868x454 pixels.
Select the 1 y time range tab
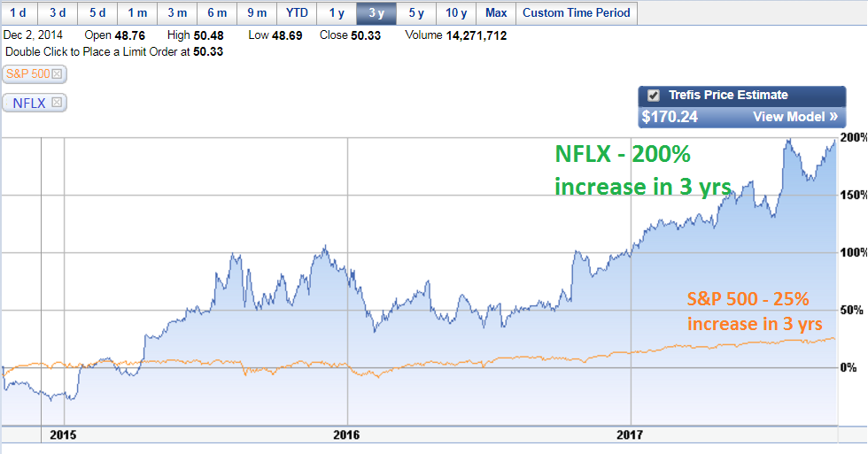[337, 12]
